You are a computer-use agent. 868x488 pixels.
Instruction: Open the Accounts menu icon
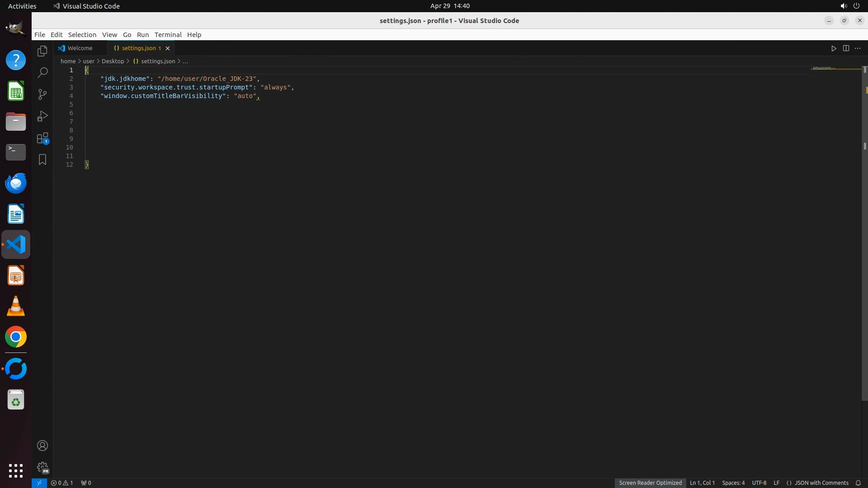(x=42, y=446)
